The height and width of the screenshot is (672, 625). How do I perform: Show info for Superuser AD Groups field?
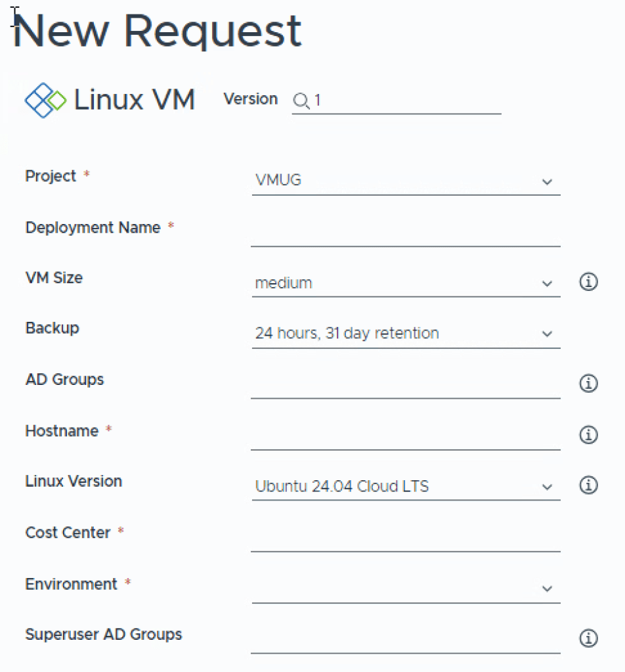(588, 638)
